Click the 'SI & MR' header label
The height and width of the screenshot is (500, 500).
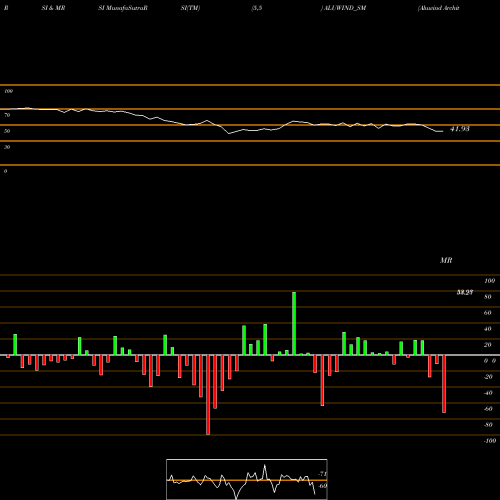pyautogui.click(x=53, y=8)
